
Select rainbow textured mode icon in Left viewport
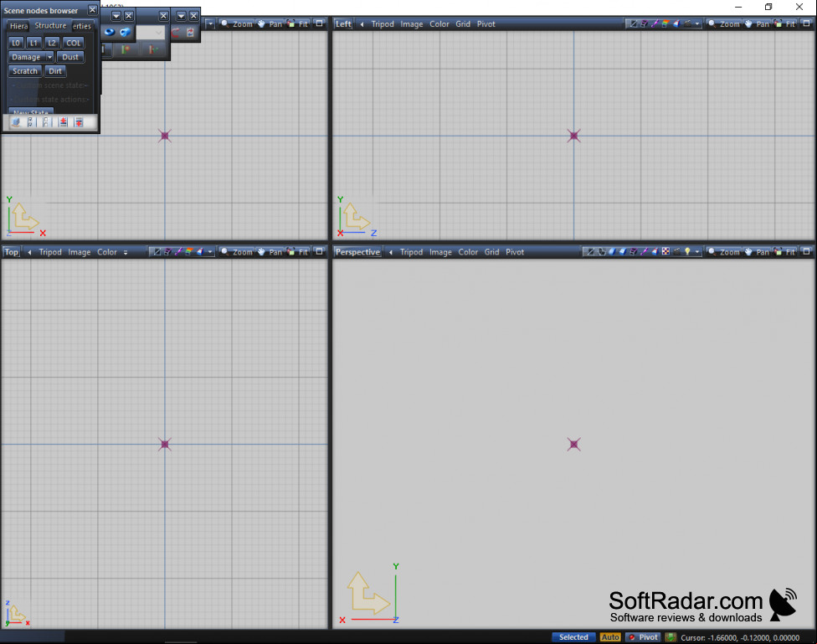pos(665,23)
